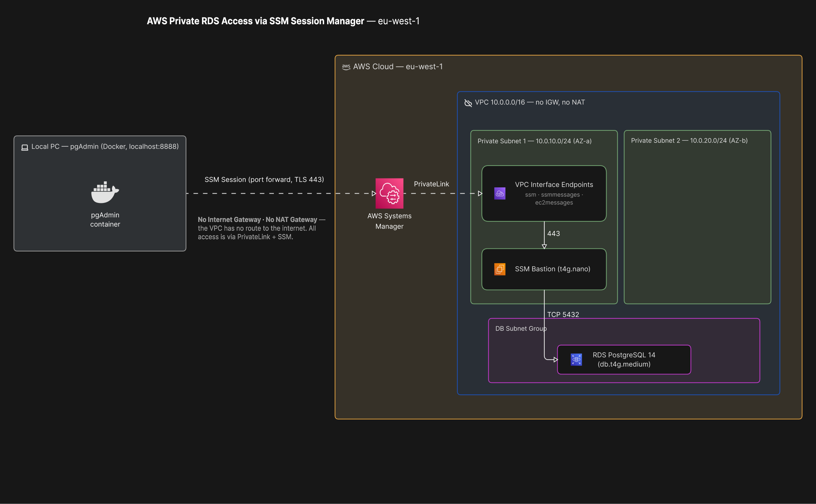Click the 'DB Subnet Group' label
This screenshot has height=504, width=816.
(x=521, y=328)
